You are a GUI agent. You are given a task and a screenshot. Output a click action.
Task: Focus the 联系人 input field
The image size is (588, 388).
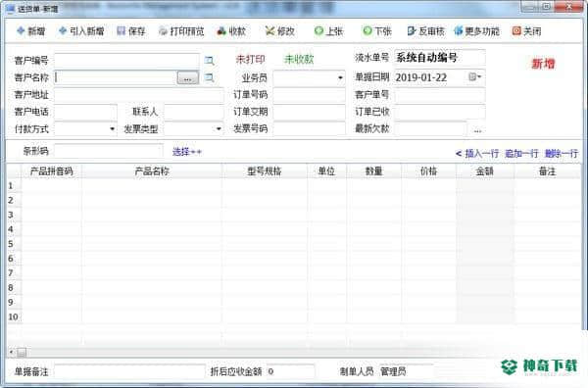coord(193,112)
